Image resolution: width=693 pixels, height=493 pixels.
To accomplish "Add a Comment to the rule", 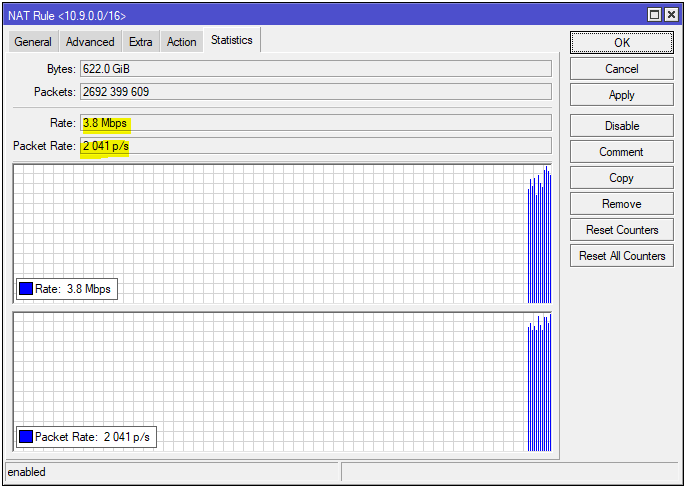I will point(621,152).
